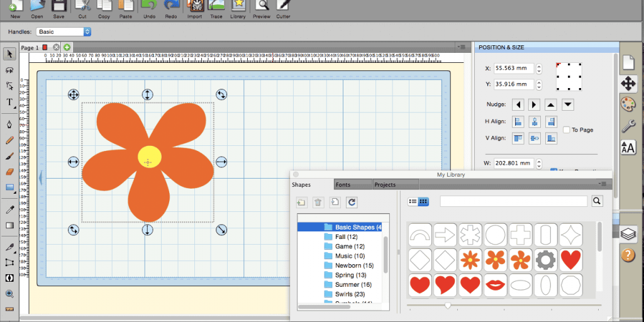Select the Eyedropper tool
Image resolution: width=644 pixels, height=322 pixels.
pos(9,210)
